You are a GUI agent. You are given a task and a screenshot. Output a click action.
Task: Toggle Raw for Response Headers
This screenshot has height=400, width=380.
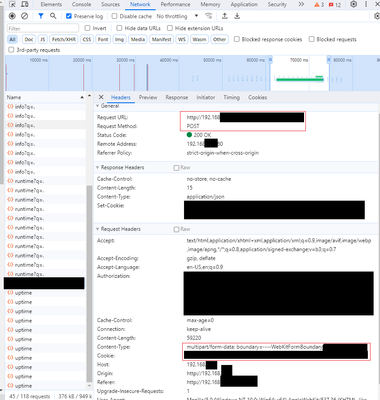click(x=176, y=168)
